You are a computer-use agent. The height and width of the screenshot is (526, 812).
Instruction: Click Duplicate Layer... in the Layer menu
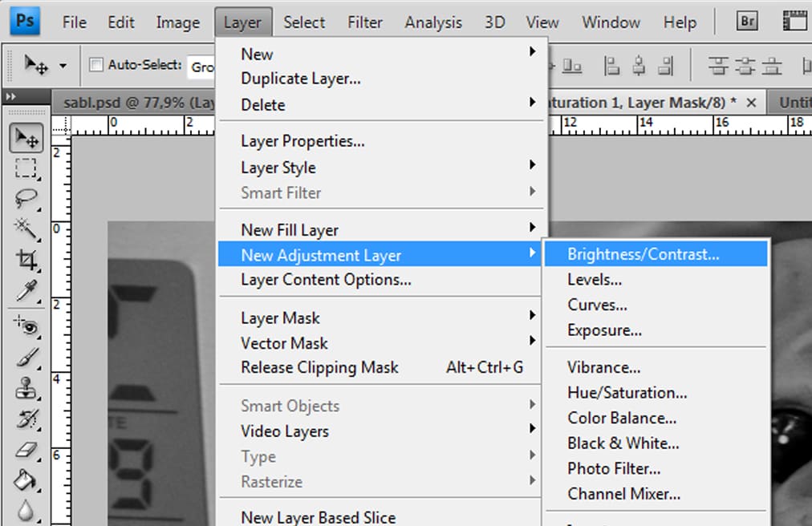coord(300,79)
